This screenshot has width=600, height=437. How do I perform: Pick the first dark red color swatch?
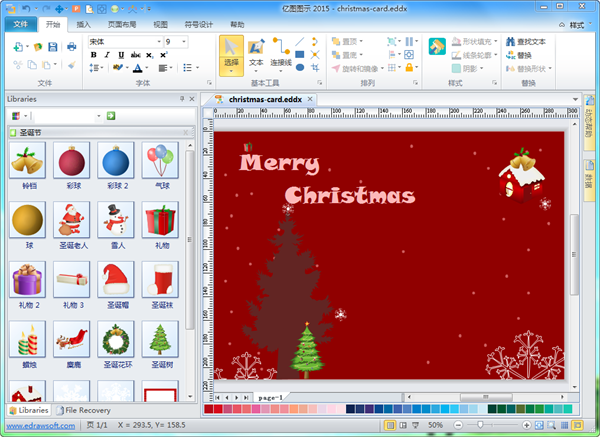point(209,409)
